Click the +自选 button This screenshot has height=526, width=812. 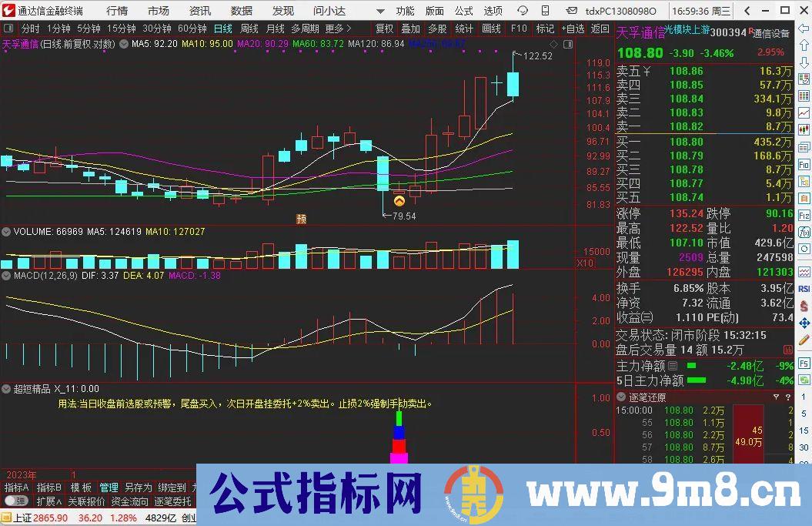point(573,28)
